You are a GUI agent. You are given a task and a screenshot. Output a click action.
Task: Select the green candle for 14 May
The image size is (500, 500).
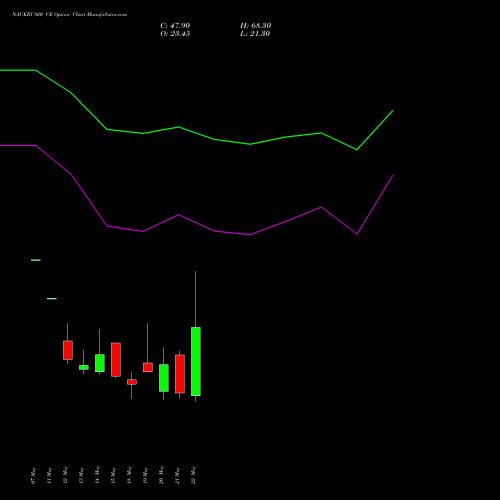(100, 363)
